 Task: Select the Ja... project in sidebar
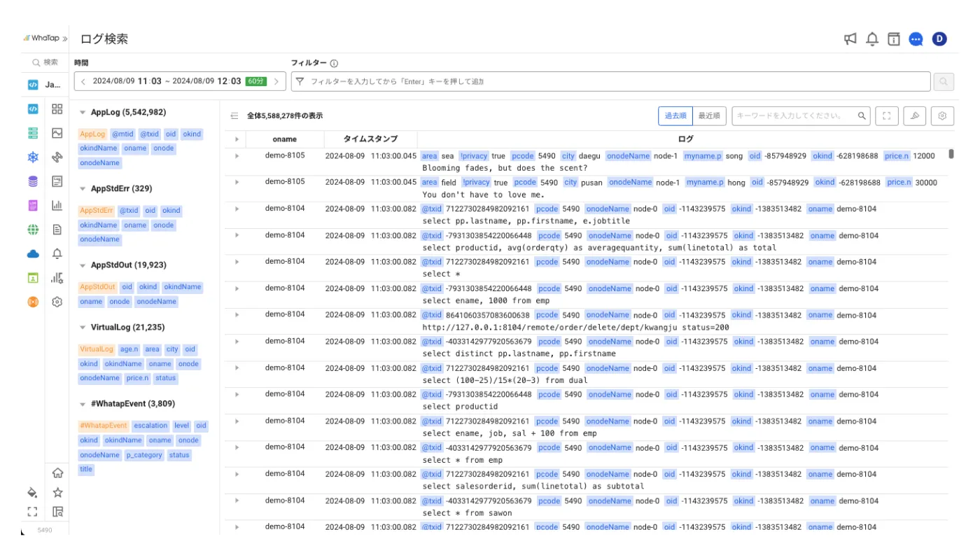pos(45,85)
